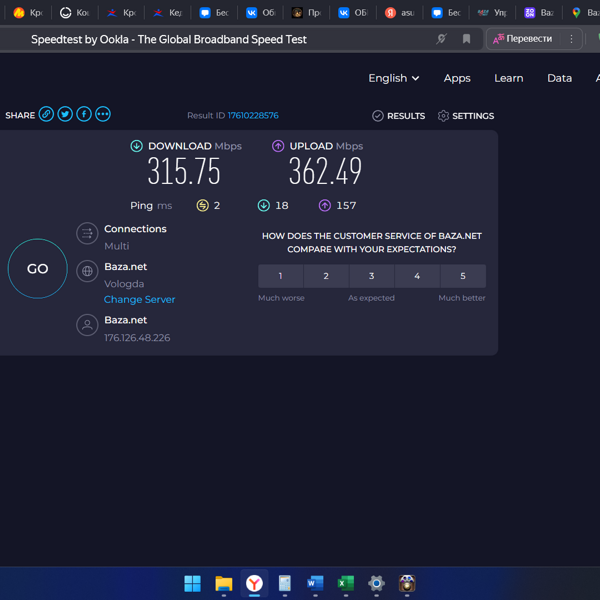600x600 pixels.
Task: Bookmark this page icon
Action: point(466,39)
